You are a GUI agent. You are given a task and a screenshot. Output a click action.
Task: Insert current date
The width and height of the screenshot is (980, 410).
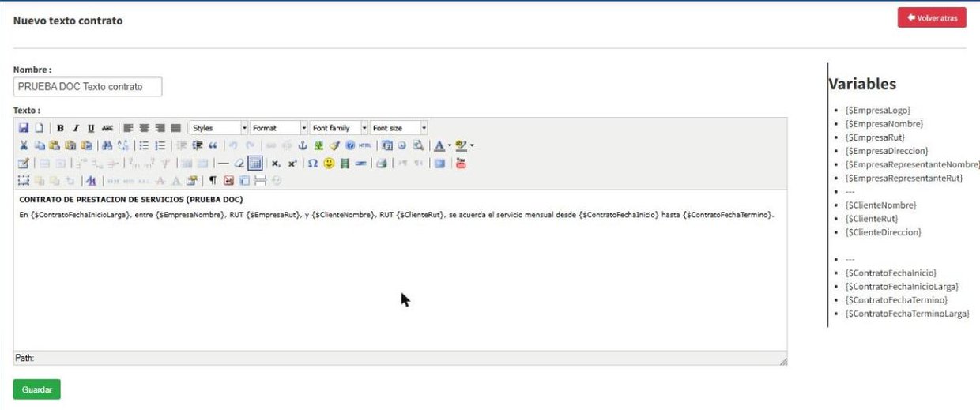[x=386, y=145]
